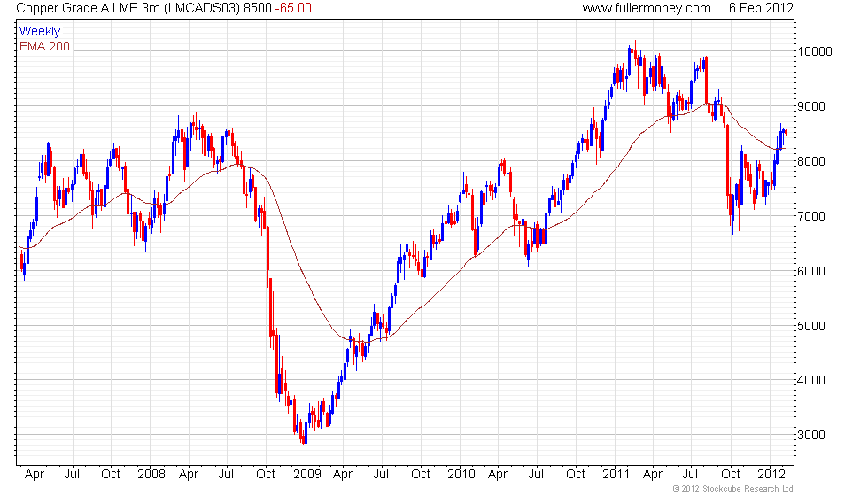This screenshot has width=868, height=496.
Task: Click the red -65.00 price change value
Action: point(293,8)
